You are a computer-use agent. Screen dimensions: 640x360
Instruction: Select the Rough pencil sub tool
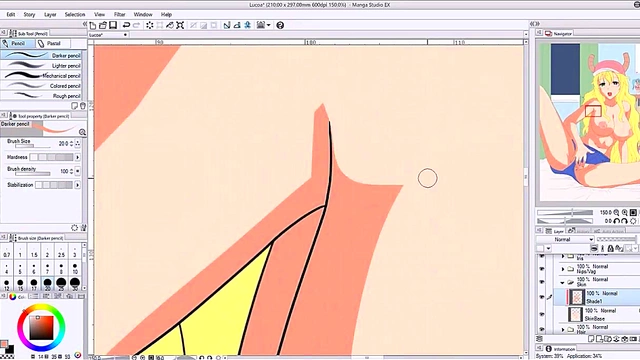pyautogui.click(x=41, y=96)
